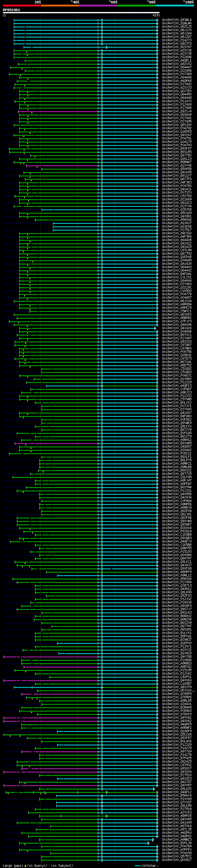Viewport: 197px width, 868px height.
Task: Click label UniRef100_P12470
Action: click(177, 101)
